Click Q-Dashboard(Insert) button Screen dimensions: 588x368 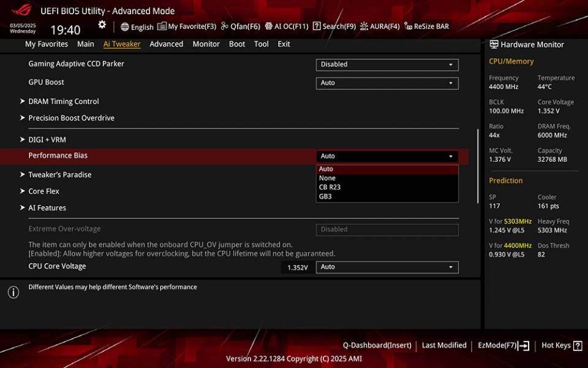coord(377,345)
